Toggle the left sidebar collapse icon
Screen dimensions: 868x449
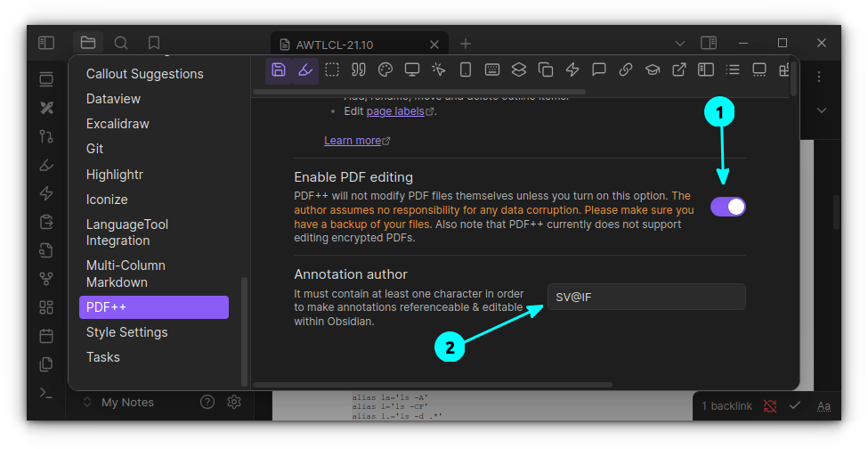(46, 43)
